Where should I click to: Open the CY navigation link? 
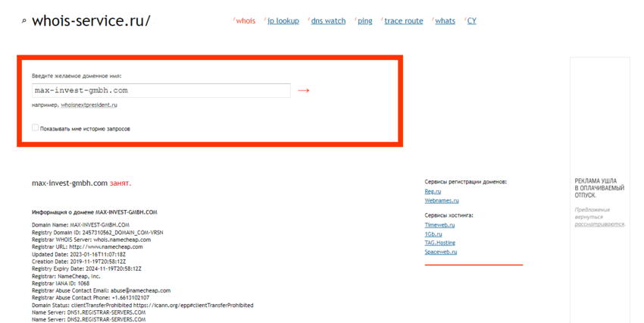coord(472,20)
